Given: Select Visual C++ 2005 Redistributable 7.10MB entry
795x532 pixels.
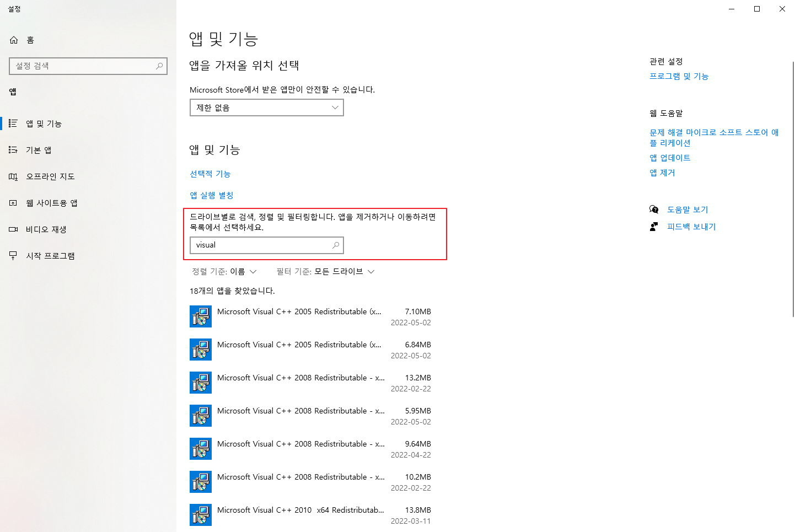Looking at the screenshot, I should (311, 316).
